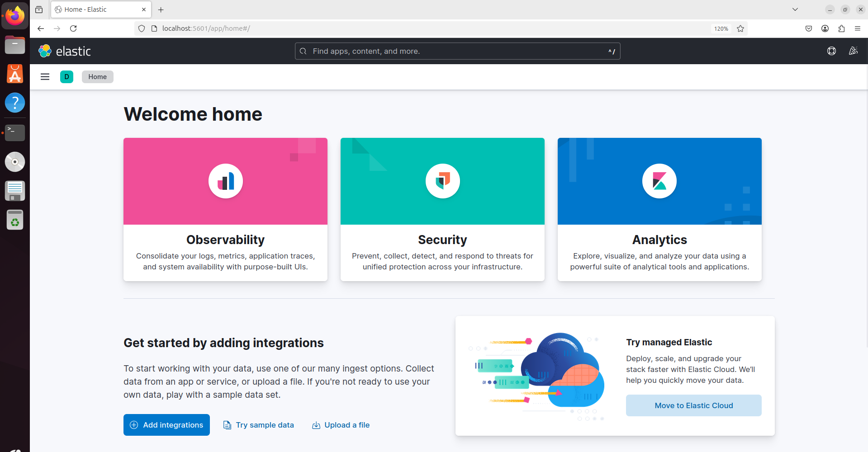Open a new browser tab
868x452 pixels.
[x=161, y=9]
